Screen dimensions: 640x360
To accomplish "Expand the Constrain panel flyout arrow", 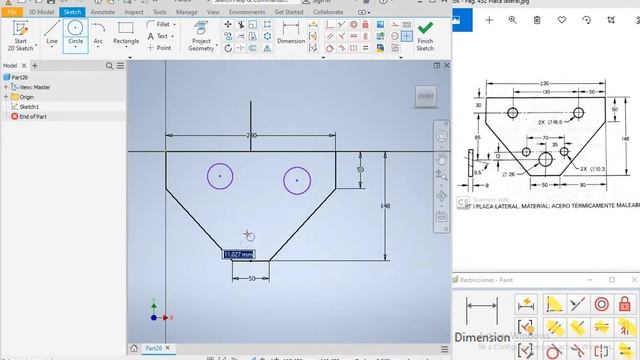I will pyautogui.click(x=323, y=58).
